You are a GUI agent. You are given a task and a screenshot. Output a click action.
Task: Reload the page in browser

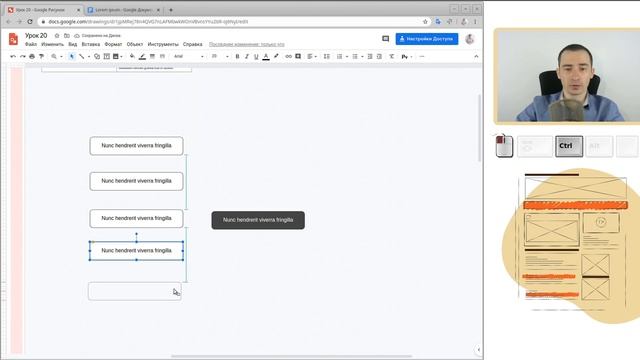click(30, 22)
